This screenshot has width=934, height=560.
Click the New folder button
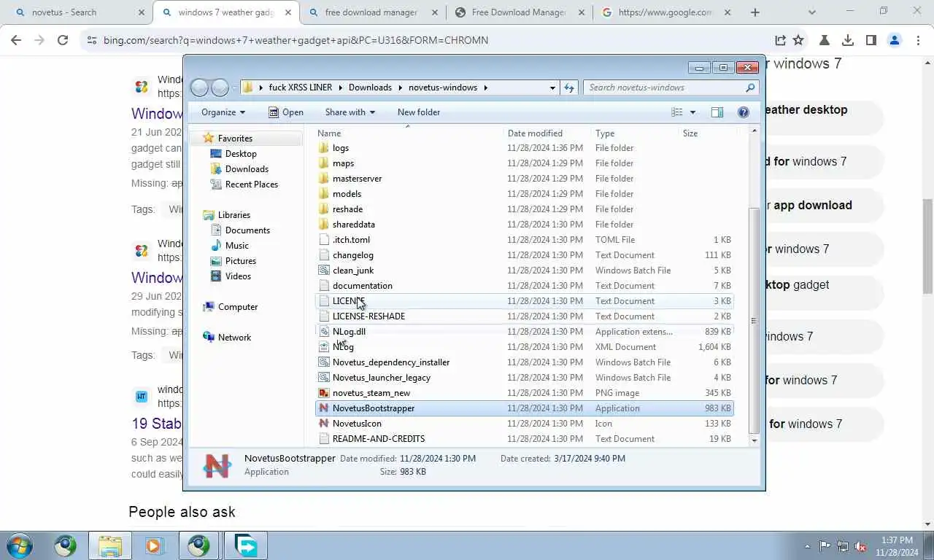coord(419,112)
